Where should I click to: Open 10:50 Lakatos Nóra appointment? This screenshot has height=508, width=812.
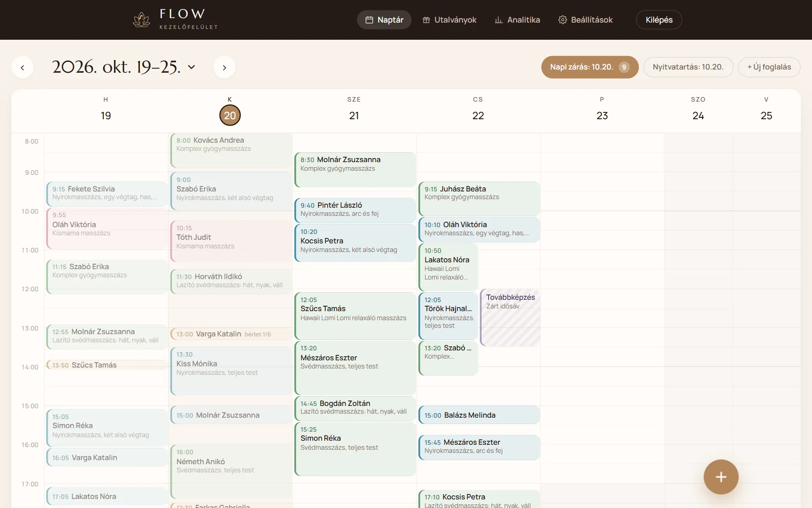(448, 267)
